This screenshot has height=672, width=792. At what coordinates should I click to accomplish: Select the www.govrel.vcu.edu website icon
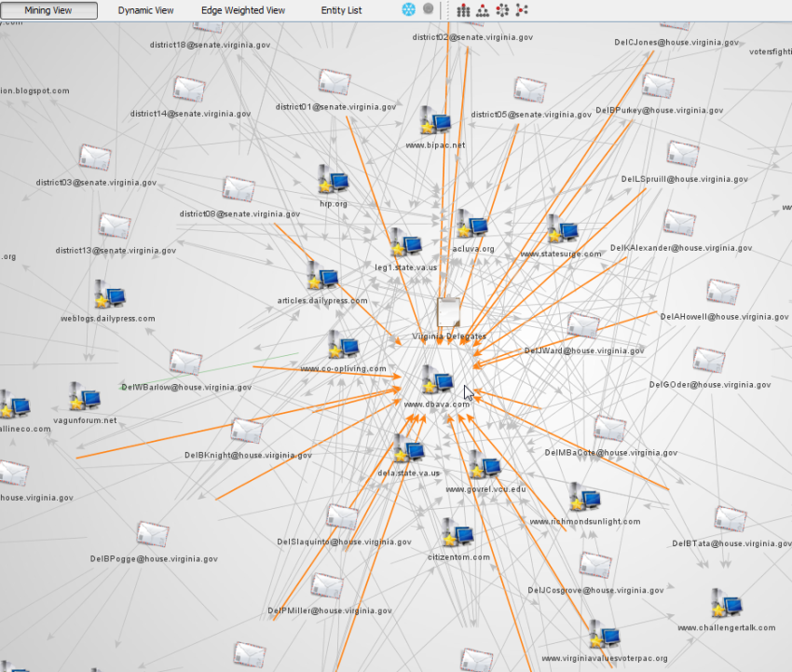485,464
